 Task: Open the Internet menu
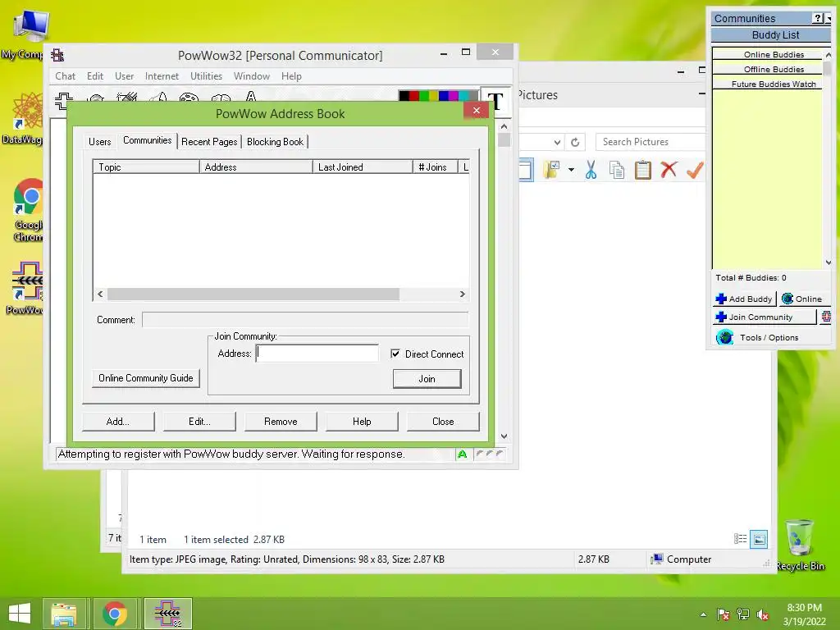tap(162, 76)
